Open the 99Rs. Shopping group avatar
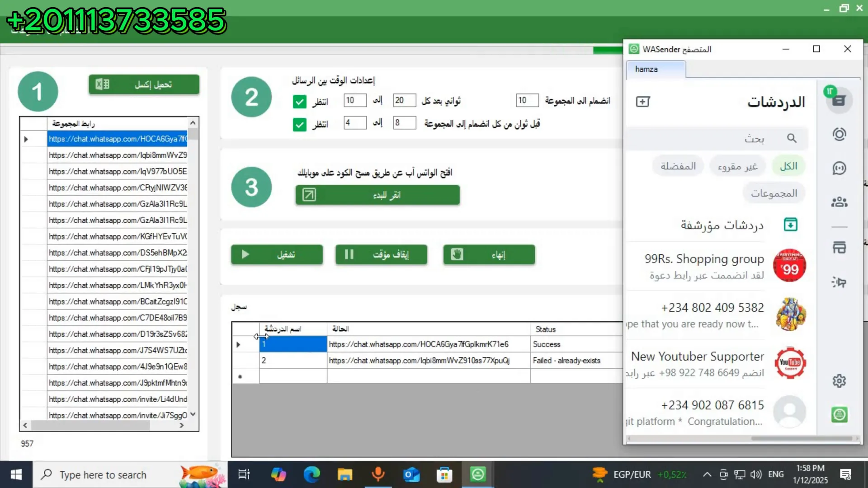This screenshot has height=488, width=868. coord(790,266)
